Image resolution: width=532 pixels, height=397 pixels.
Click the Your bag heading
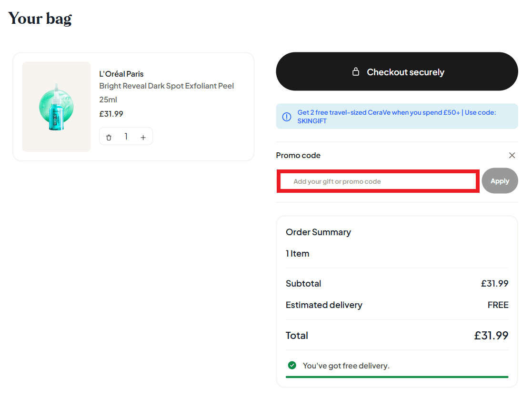(40, 19)
